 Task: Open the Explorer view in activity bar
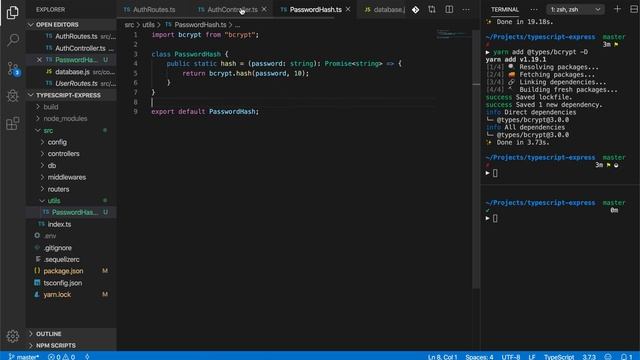coord(13,13)
